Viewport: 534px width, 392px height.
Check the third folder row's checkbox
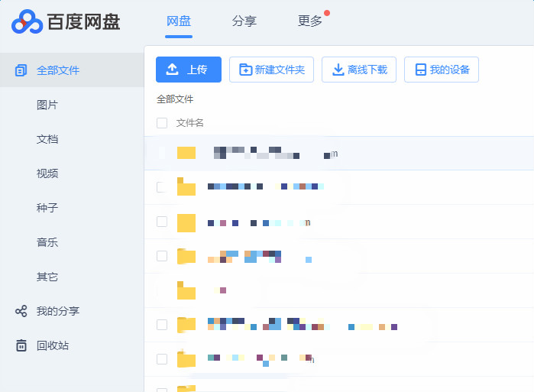pyautogui.click(x=162, y=222)
